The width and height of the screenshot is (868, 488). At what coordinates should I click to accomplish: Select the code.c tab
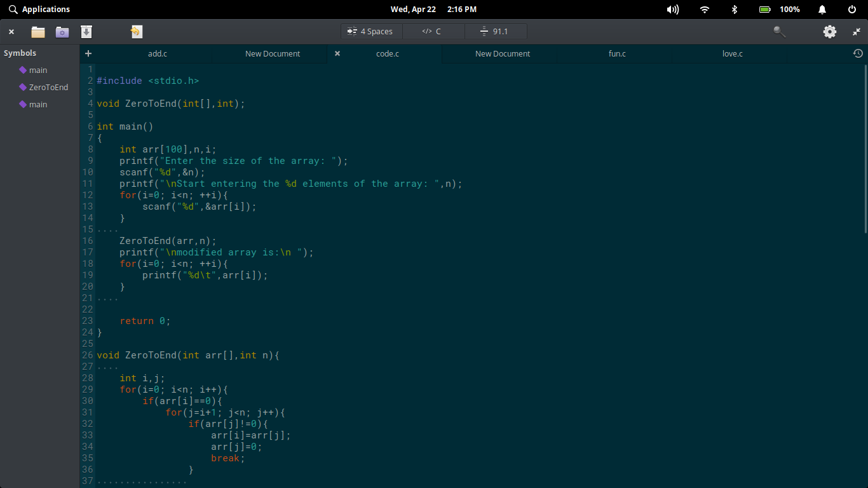388,53
